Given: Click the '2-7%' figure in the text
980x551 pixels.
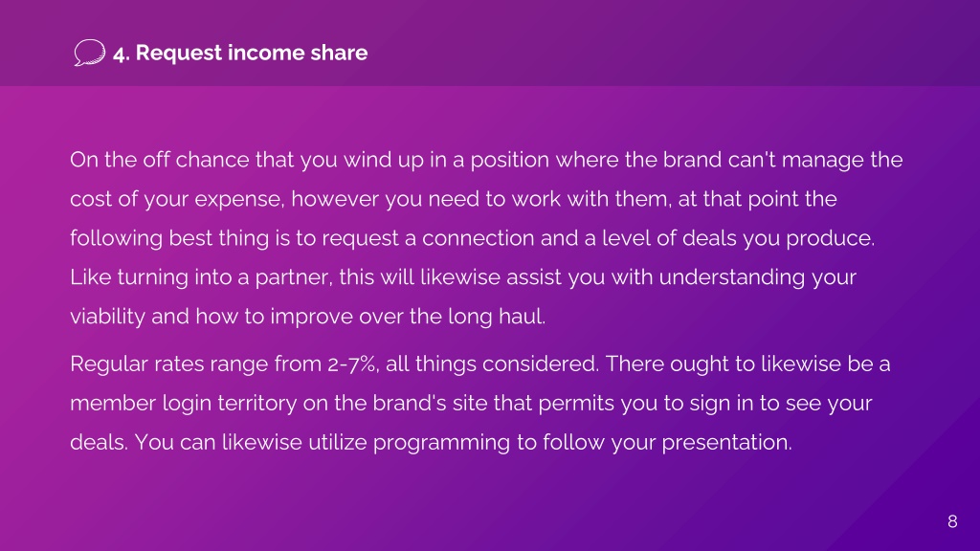Looking at the screenshot, I should (353, 364).
